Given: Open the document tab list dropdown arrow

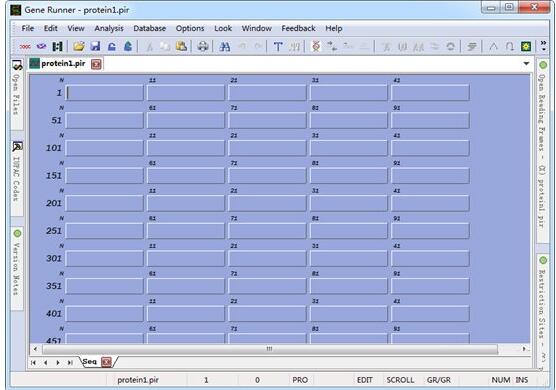Looking at the screenshot, I should pos(527,63).
